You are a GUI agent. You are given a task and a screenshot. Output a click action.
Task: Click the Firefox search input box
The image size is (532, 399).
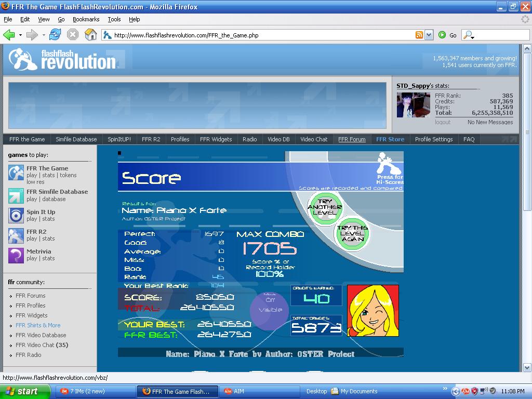[502, 35]
